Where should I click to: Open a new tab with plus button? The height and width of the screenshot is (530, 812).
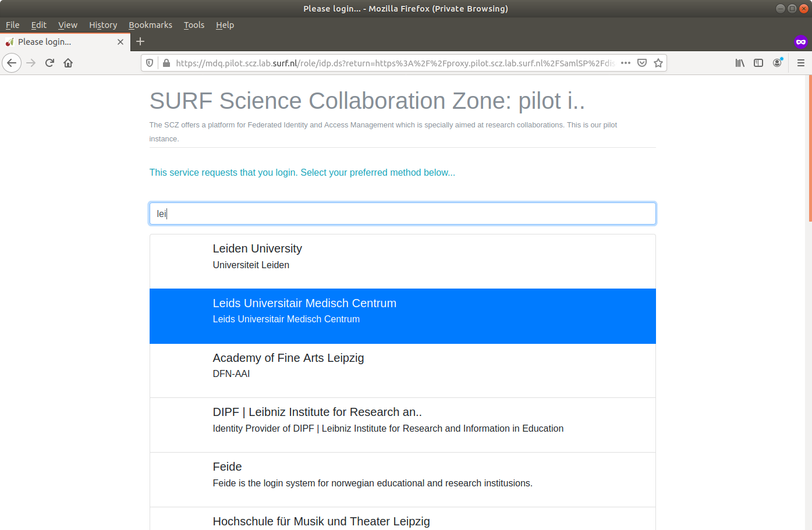pos(140,41)
